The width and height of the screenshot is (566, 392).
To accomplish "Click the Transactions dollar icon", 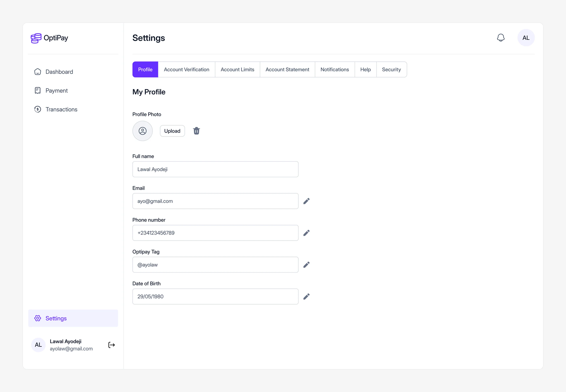I will pyautogui.click(x=38, y=109).
